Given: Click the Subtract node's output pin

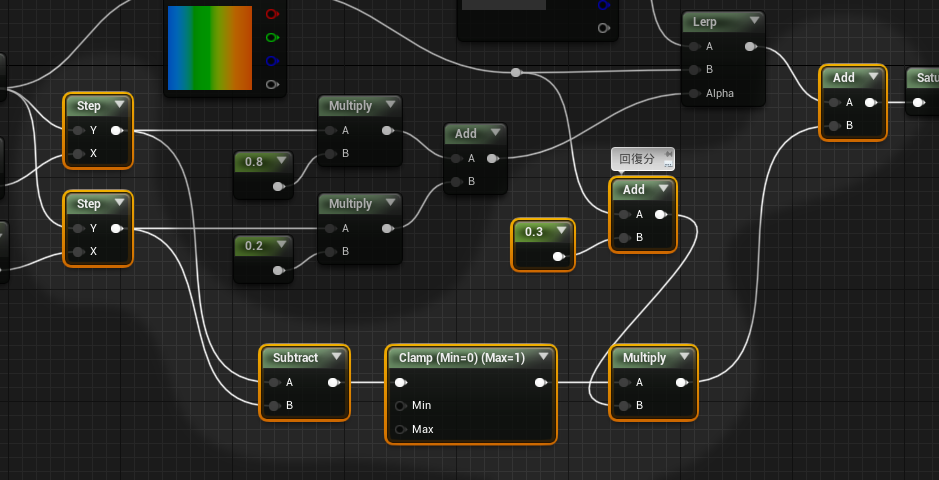Looking at the screenshot, I should click(334, 382).
